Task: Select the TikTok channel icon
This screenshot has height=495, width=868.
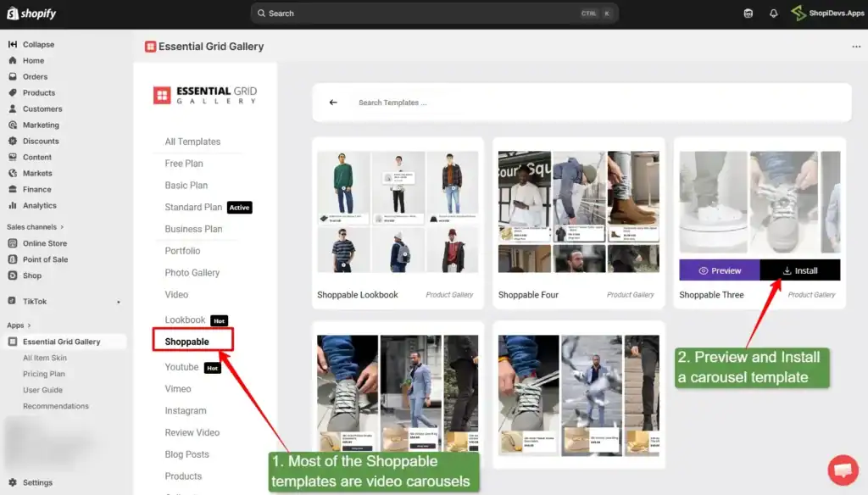Action: pyautogui.click(x=11, y=301)
